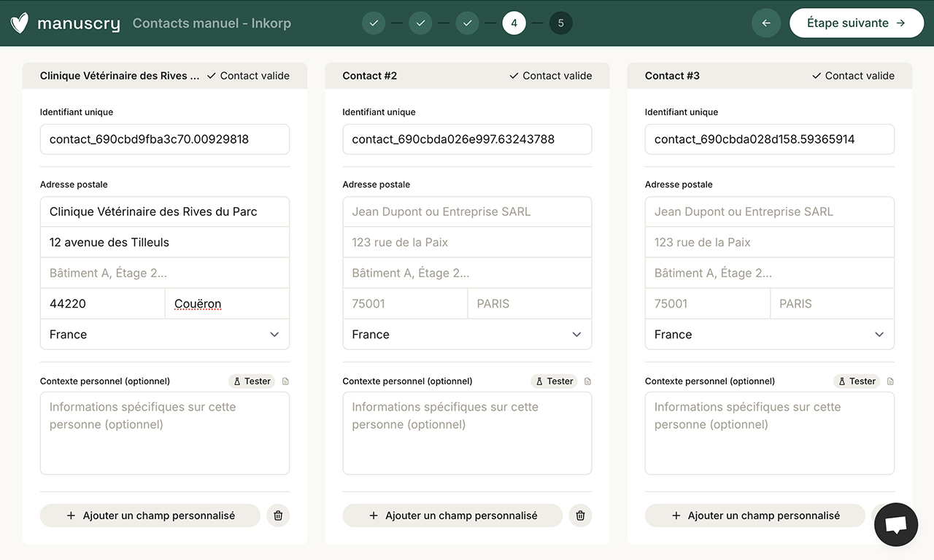The width and height of the screenshot is (934, 560).
Task: Click the manuscry heart logo icon
Action: (x=20, y=23)
